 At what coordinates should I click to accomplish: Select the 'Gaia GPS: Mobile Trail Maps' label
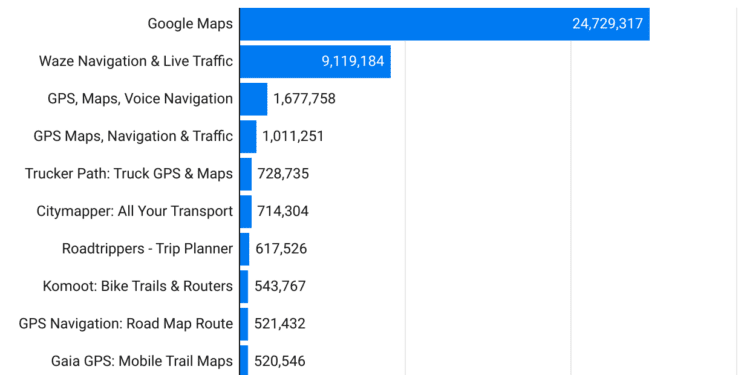[142, 361]
